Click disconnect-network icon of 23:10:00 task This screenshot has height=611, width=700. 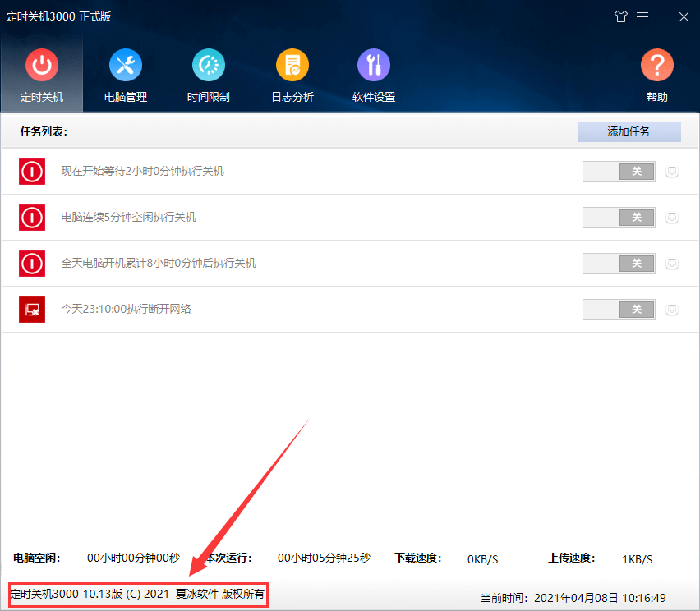point(32,310)
